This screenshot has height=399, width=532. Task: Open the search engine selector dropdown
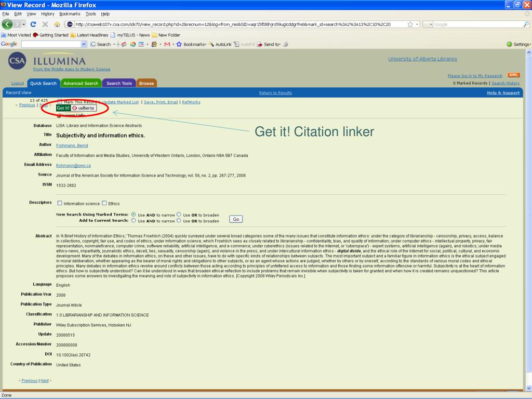pos(431,24)
